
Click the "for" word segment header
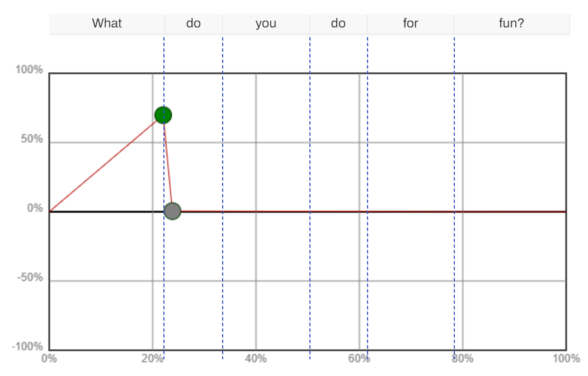[x=411, y=23]
